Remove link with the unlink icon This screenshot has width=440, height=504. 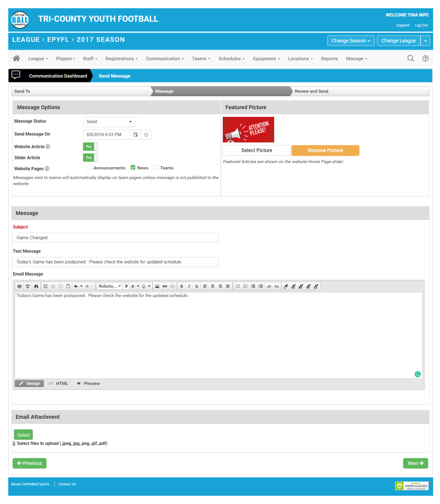point(172,286)
